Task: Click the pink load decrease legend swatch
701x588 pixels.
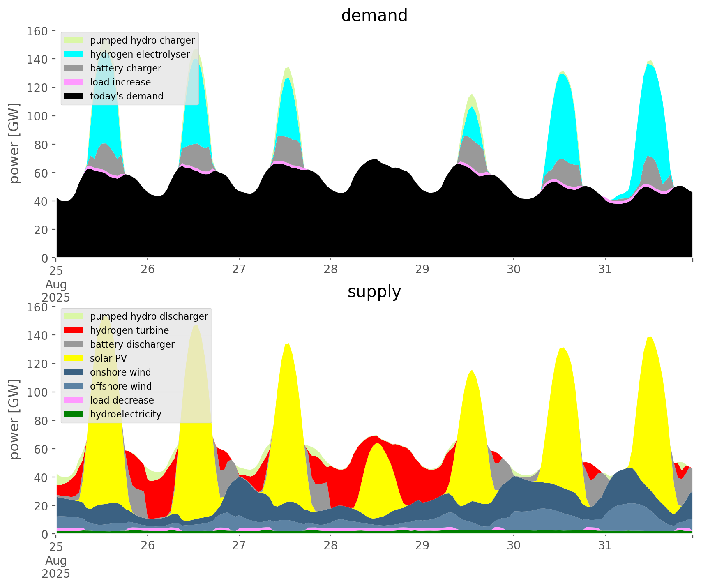Action: click(74, 400)
